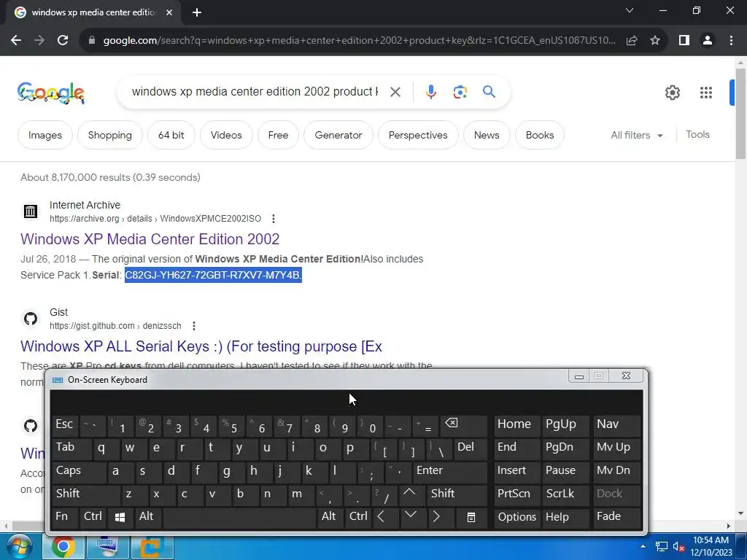Toggle the Fn key on keyboard
Viewport: 747px width, 560px height.
coord(65,517)
